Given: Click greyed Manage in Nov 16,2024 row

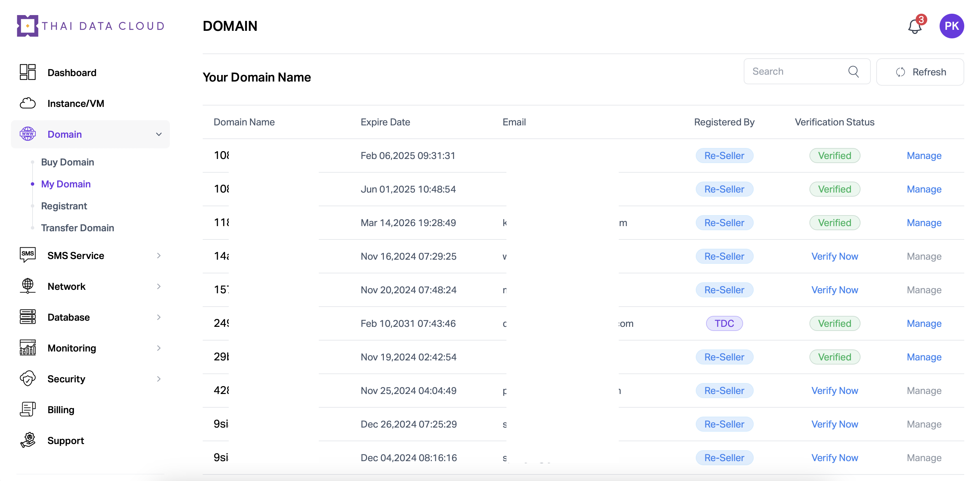Looking at the screenshot, I should pos(924,257).
